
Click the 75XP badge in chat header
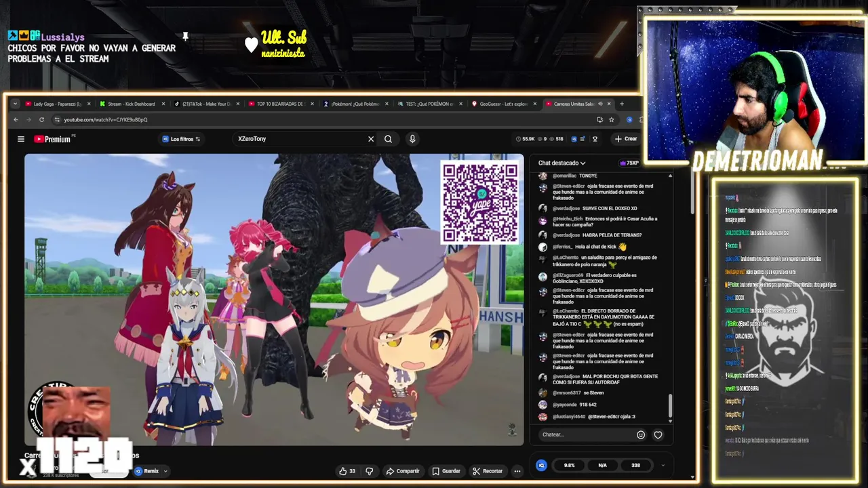click(629, 163)
